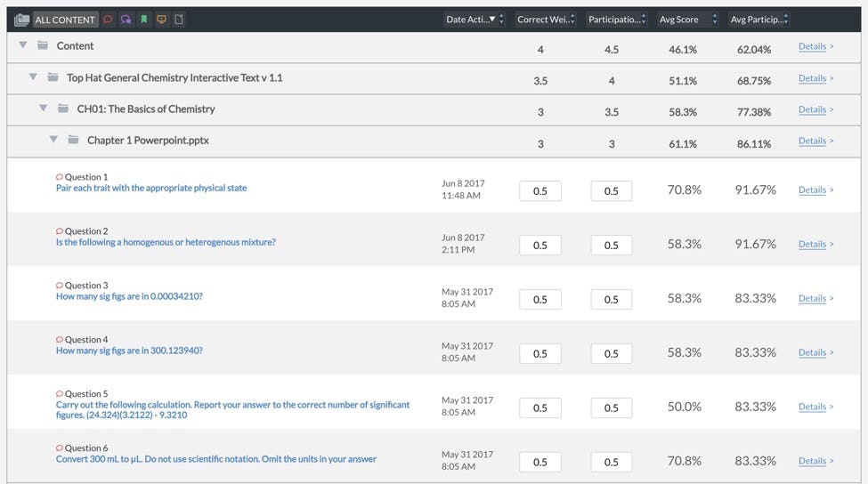Click the orange presentation slide filter icon

pyautogui.click(x=161, y=20)
